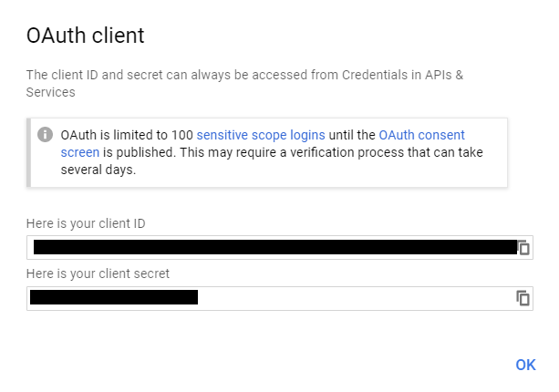Click the 'several days.' text in notice

(98, 170)
